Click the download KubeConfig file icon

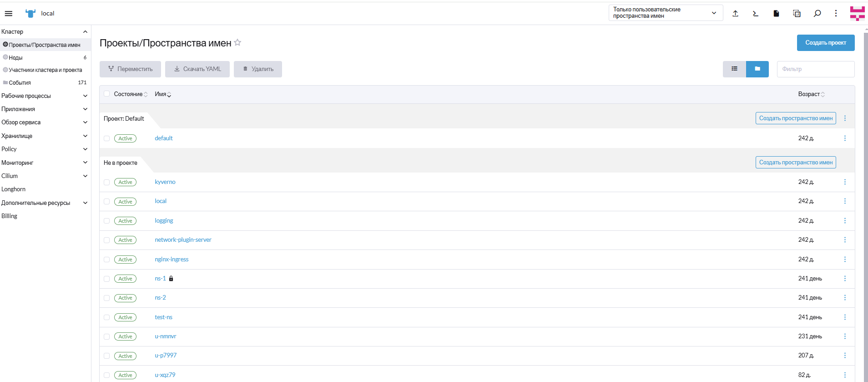pyautogui.click(x=776, y=14)
